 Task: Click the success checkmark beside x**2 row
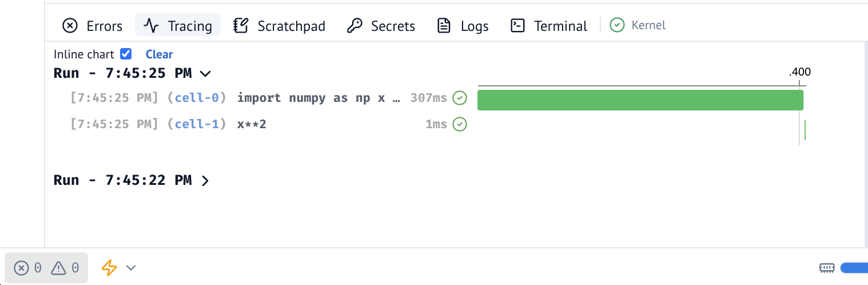[460, 124]
